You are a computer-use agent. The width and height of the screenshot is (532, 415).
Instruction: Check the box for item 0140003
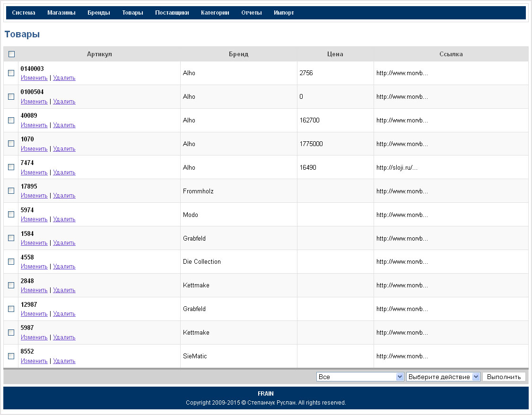pyautogui.click(x=11, y=73)
